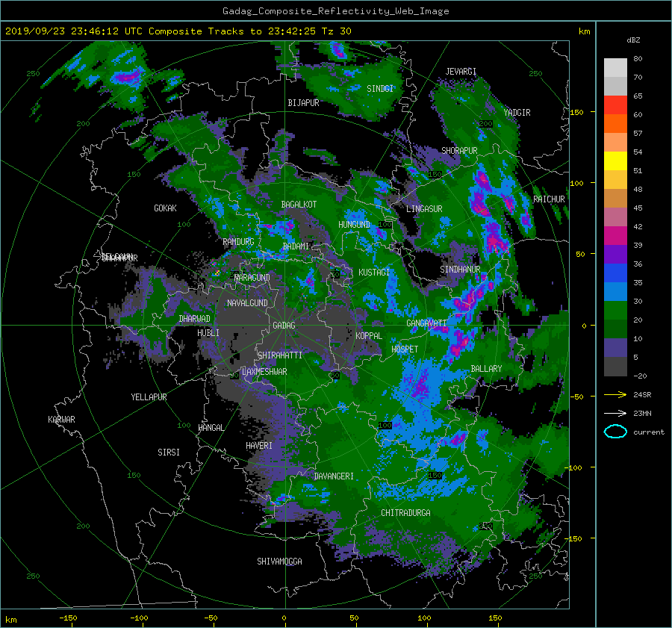Viewport: 672px width, 628px height.
Task: Click the '24SR' legend label
Action: coord(642,394)
